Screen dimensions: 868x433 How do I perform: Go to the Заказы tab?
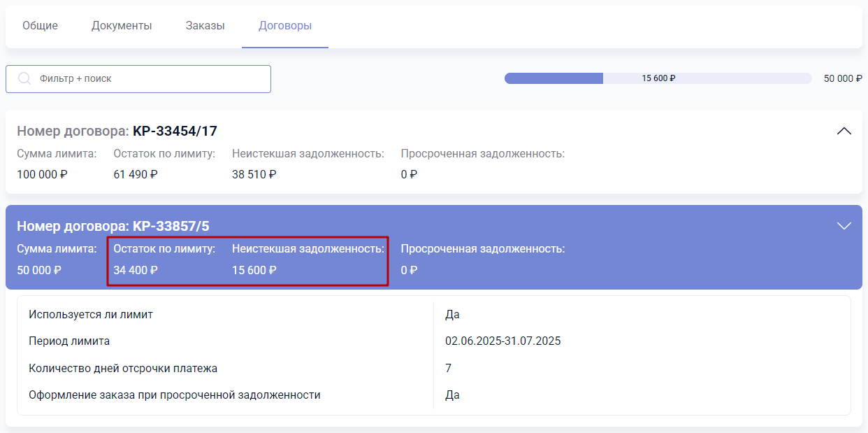[x=205, y=26]
